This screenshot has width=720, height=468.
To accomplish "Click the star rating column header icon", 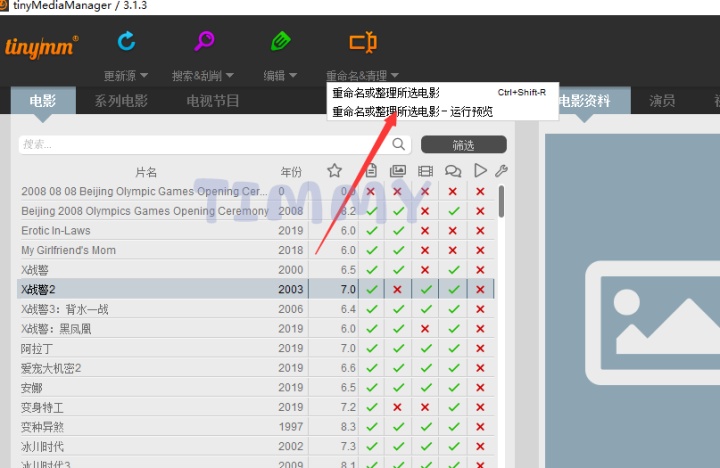I will [x=334, y=171].
